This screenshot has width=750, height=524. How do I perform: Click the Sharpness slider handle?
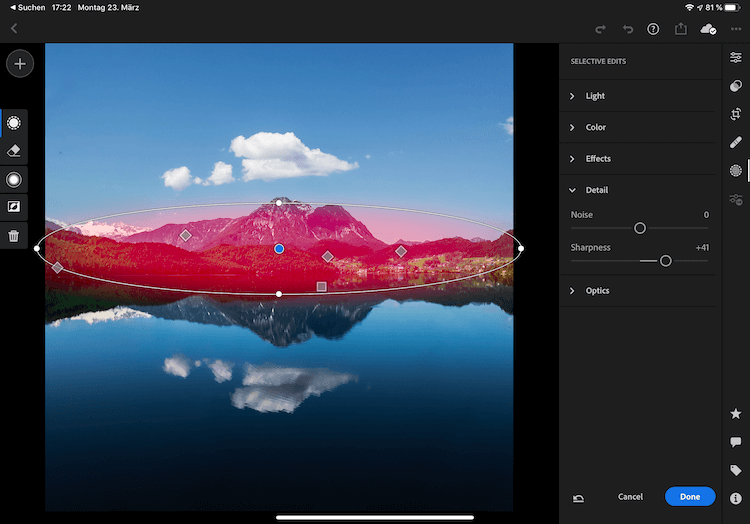point(665,261)
